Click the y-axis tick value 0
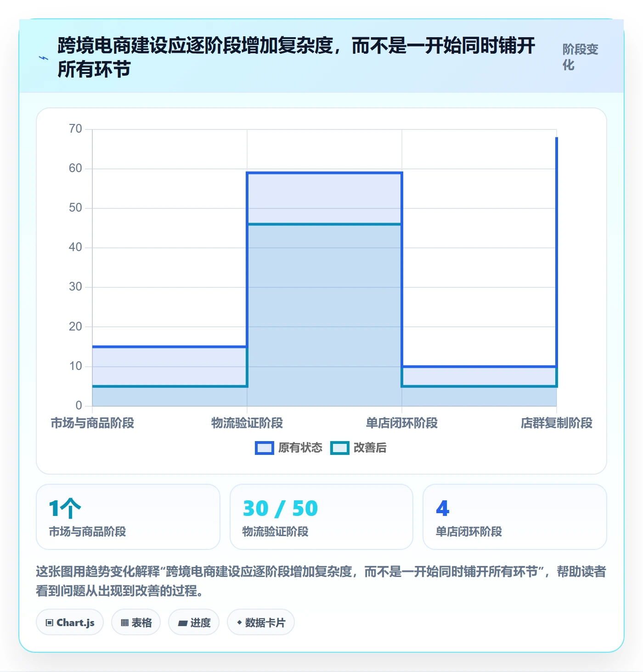This screenshot has height=672, width=643. 79,405
